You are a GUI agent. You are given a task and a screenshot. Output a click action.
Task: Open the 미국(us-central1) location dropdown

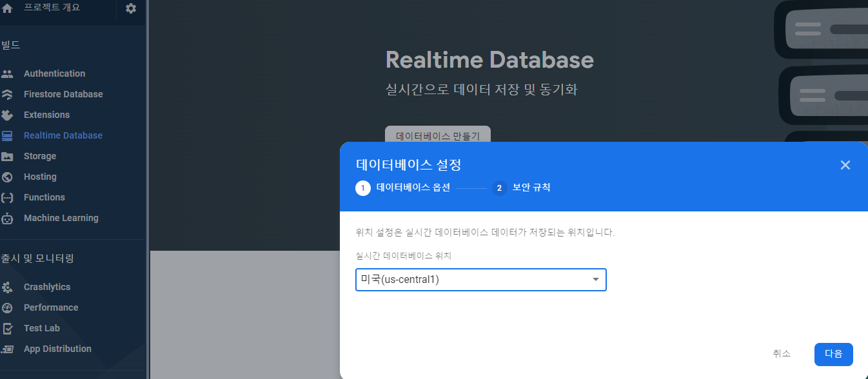pos(481,280)
